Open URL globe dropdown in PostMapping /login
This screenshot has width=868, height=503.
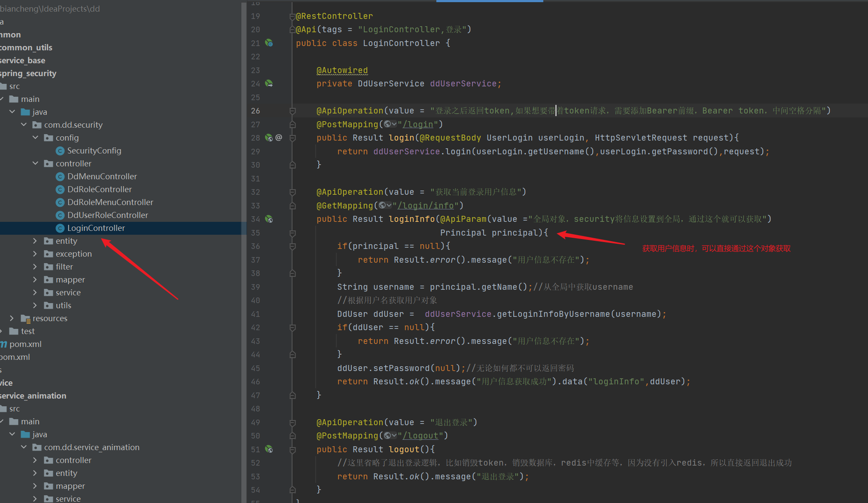(x=390, y=124)
